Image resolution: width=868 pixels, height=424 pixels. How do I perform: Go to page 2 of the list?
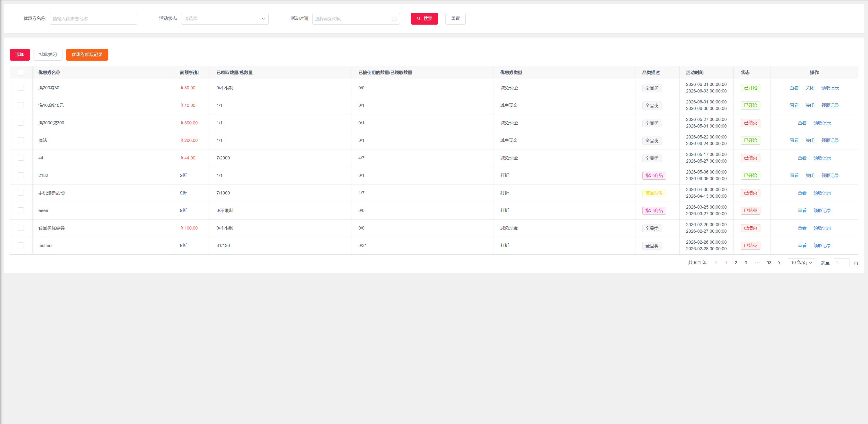(736, 263)
